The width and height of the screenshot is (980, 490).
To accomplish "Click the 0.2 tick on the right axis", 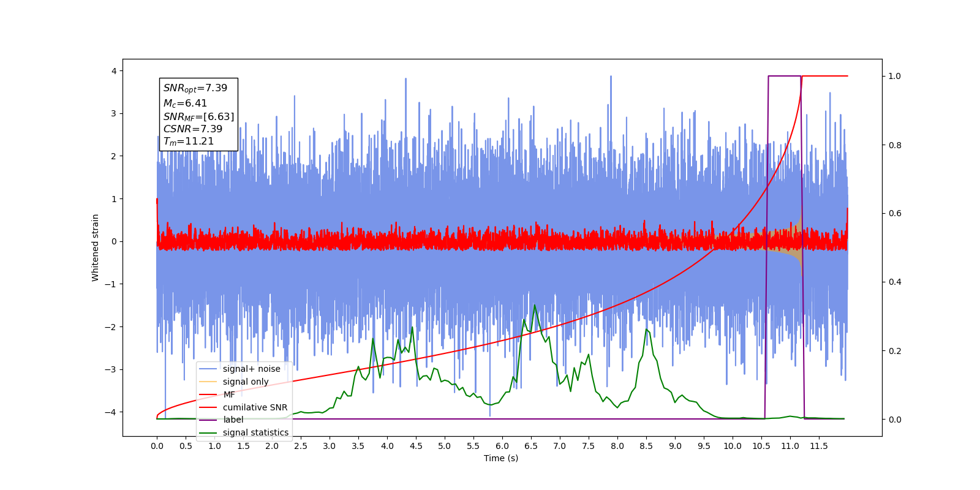I will pyautogui.click(x=895, y=351).
